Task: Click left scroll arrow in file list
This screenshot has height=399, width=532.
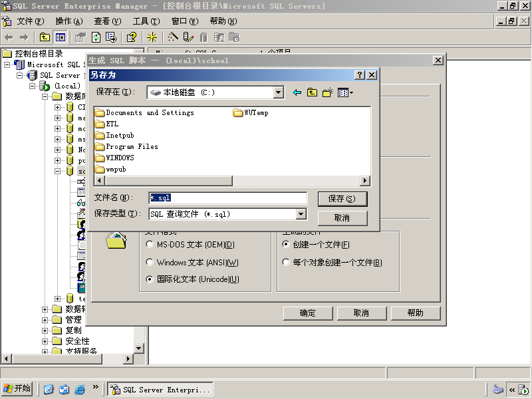Action: tap(99, 180)
